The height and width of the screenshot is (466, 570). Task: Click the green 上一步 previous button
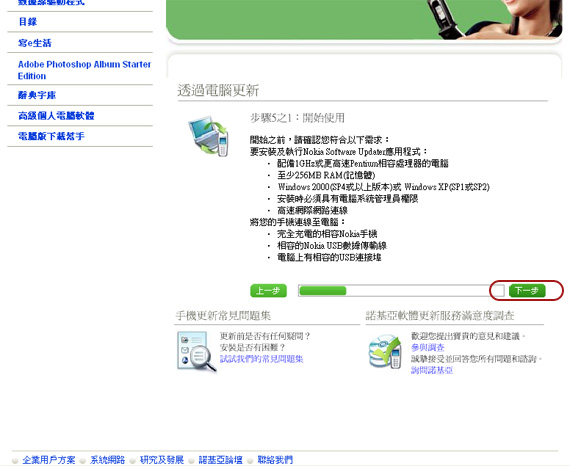(268, 291)
